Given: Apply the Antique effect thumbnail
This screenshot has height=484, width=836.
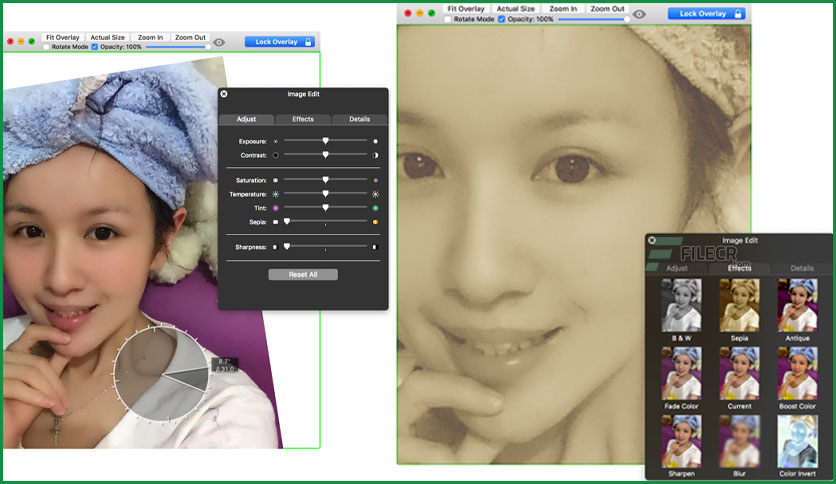Looking at the screenshot, I should coord(797,305).
